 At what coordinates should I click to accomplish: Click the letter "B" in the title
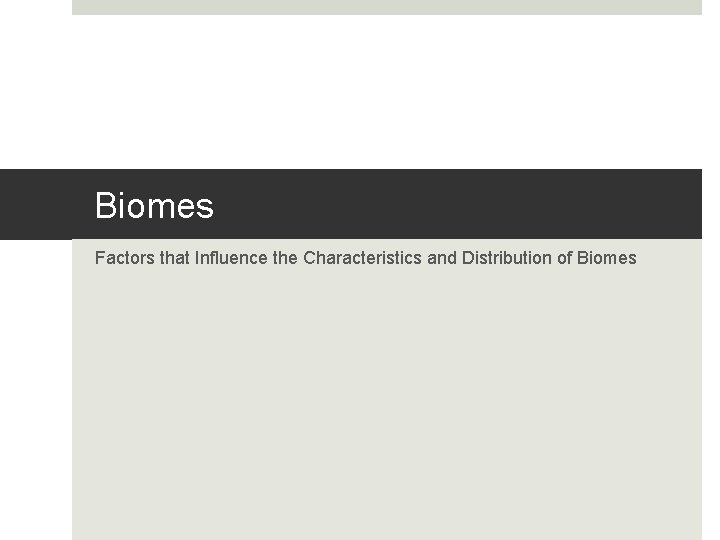point(104,205)
